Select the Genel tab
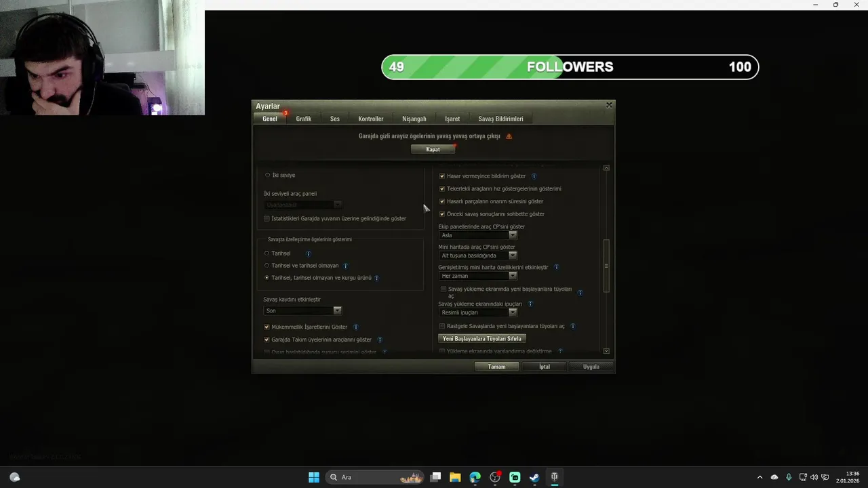Image resolution: width=868 pixels, height=488 pixels. [x=270, y=119]
